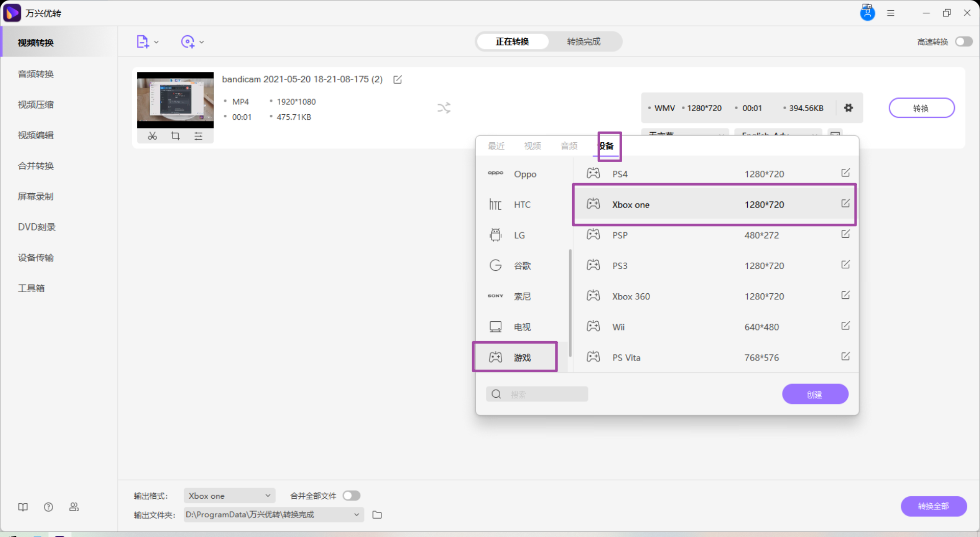Expand the 输出文件夹 path dropdown
This screenshot has width=980, height=537.
click(356, 515)
